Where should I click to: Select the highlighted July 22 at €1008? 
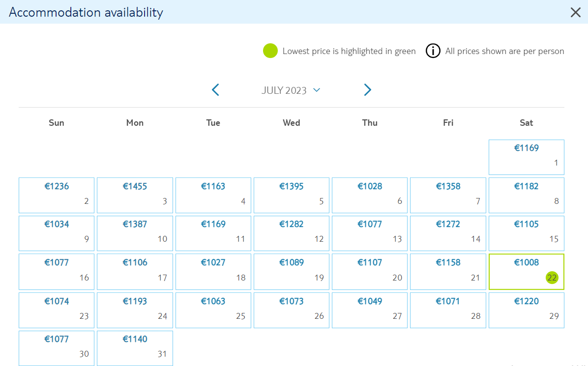[x=526, y=272]
